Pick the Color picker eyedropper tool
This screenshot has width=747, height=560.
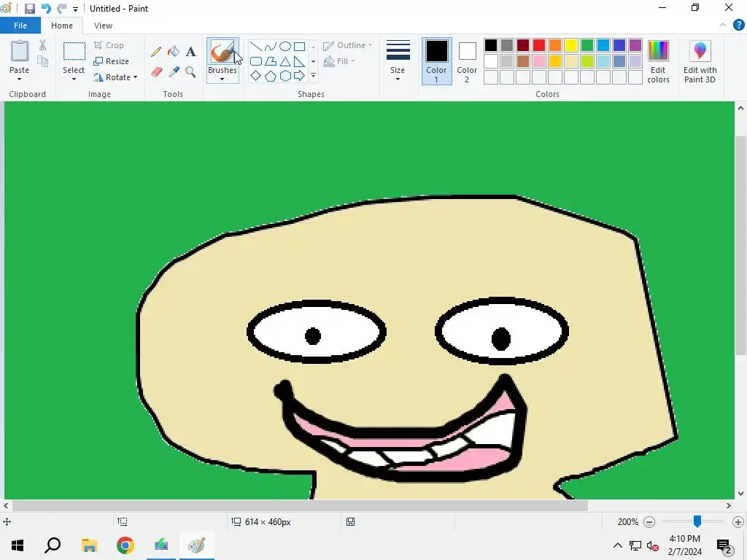coord(174,72)
